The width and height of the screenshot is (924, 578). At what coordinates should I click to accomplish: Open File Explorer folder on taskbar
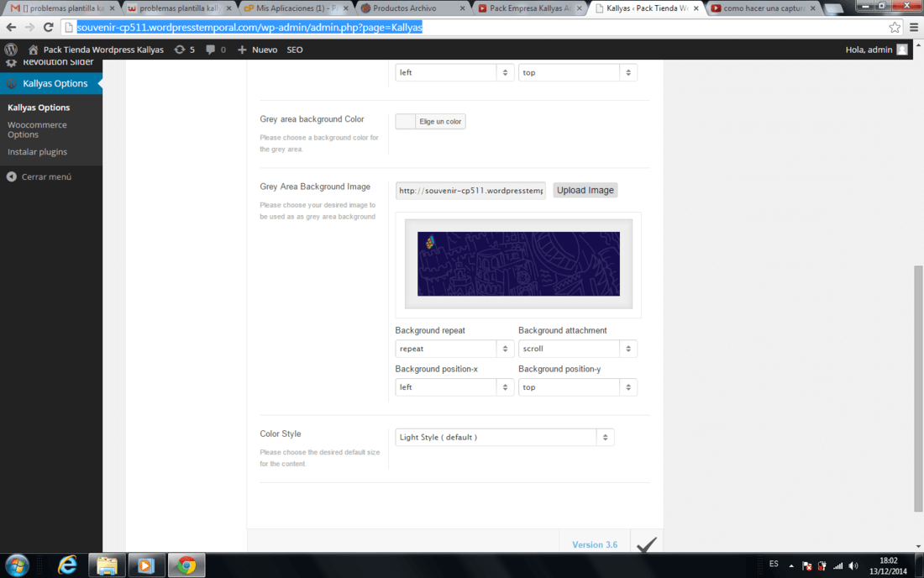(x=107, y=565)
